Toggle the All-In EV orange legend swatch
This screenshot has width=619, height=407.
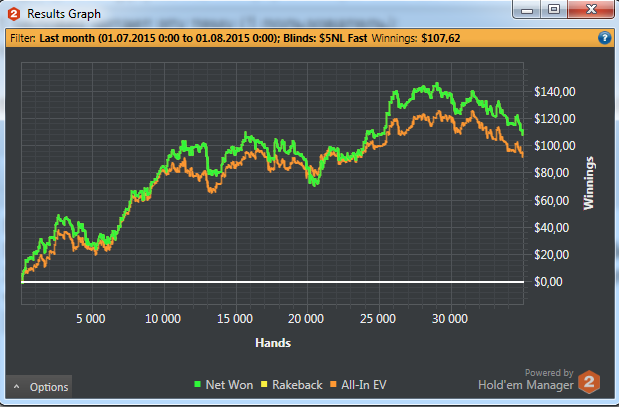[333, 384]
